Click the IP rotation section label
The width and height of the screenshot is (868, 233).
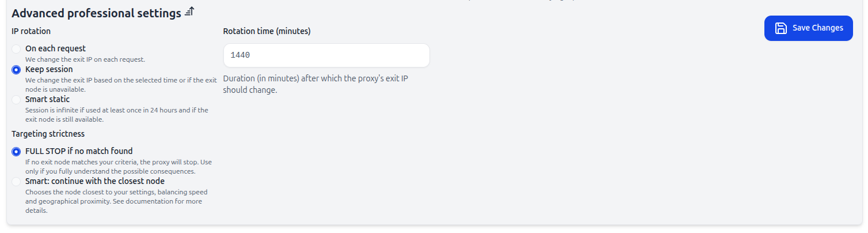pyautogui.click(x=31, y=31)
